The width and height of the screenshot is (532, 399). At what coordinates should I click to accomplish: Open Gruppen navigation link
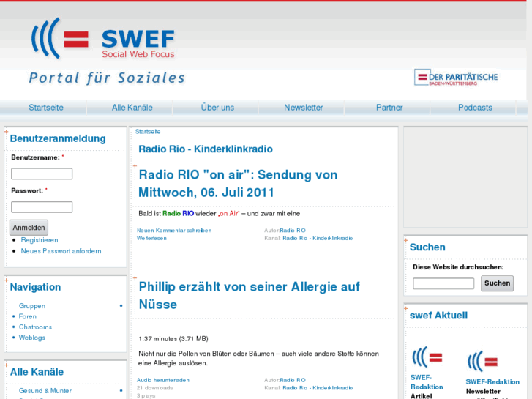tap(32, 306)
